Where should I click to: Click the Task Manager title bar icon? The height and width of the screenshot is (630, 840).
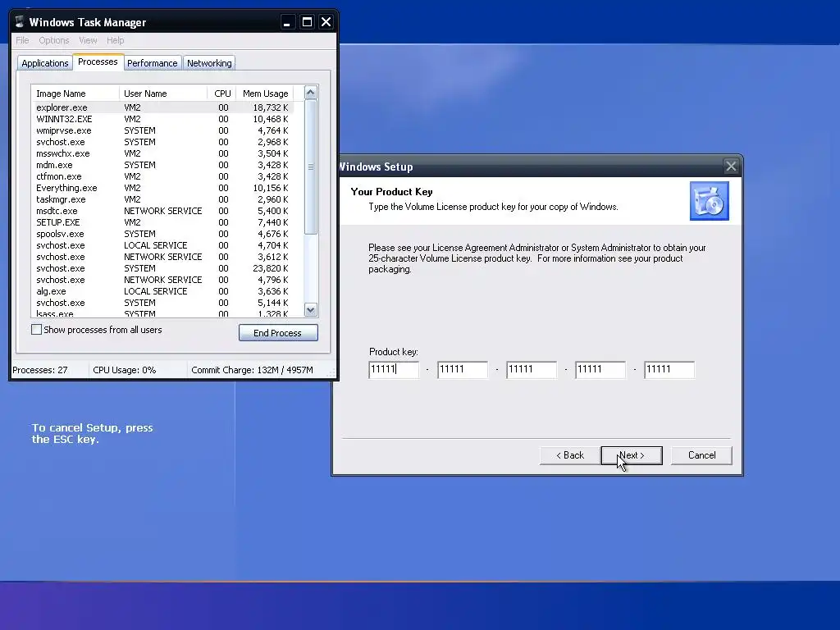[x=20, y=22]
